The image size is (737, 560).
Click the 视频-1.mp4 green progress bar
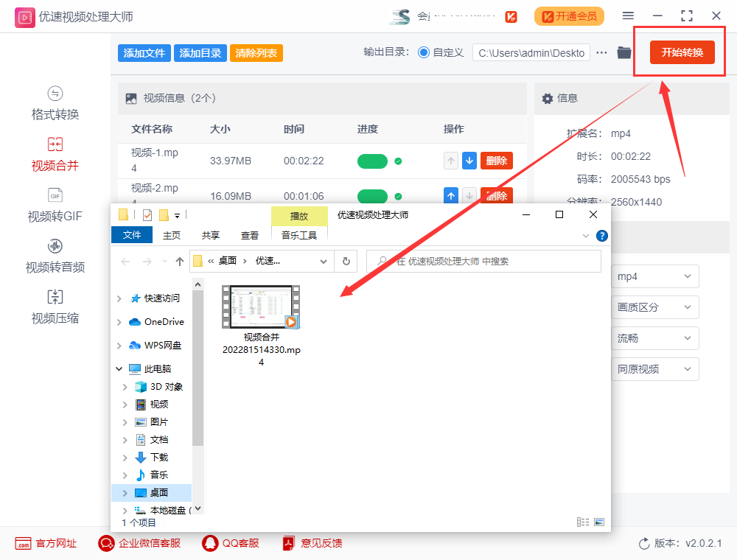point(372,161)
